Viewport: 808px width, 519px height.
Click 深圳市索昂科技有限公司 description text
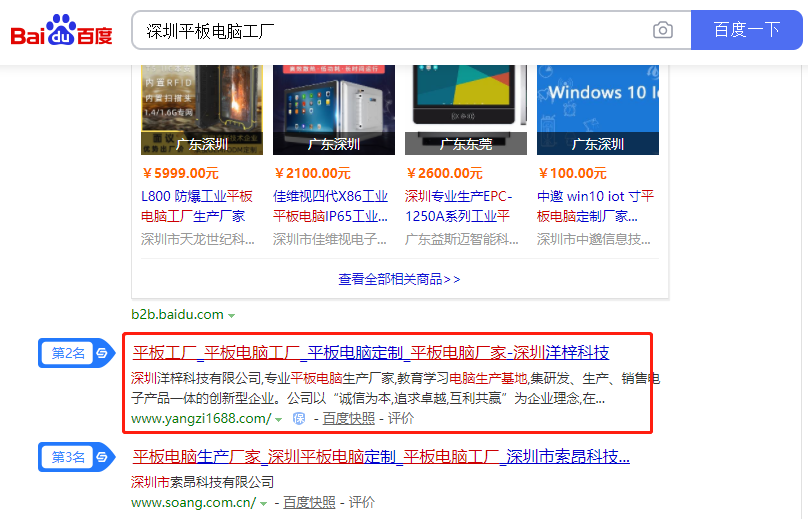pyautogui.click(x=203, y=482)
